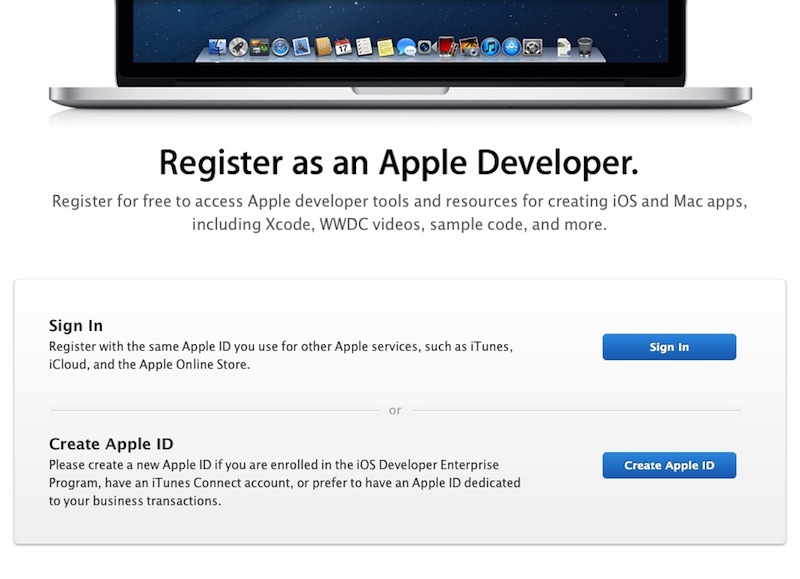
Task: Open the Mail stamp icon in dock
Action: [x=301, y=46]
